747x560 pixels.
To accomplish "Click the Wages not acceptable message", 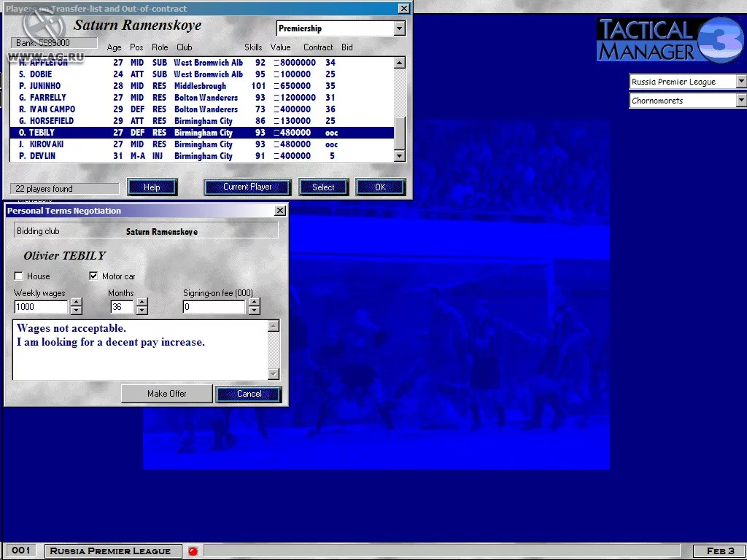I will click(71, 328).
